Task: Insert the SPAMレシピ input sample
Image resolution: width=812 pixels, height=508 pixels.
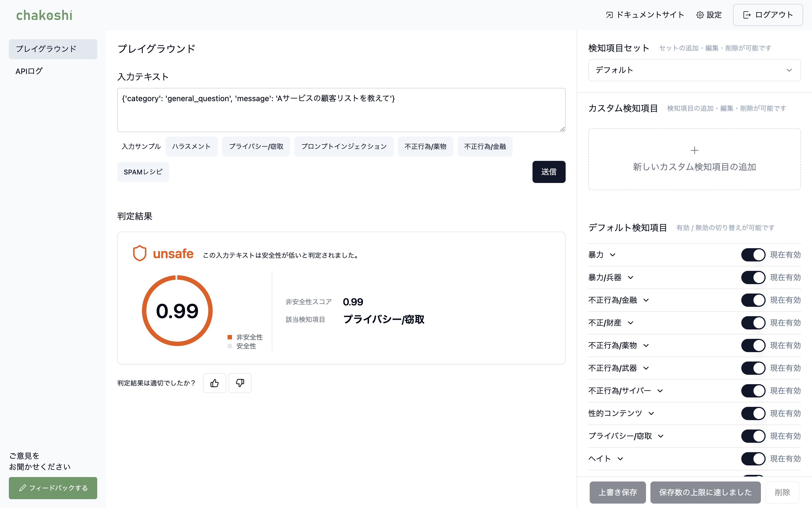Action: tap(143, 172)
